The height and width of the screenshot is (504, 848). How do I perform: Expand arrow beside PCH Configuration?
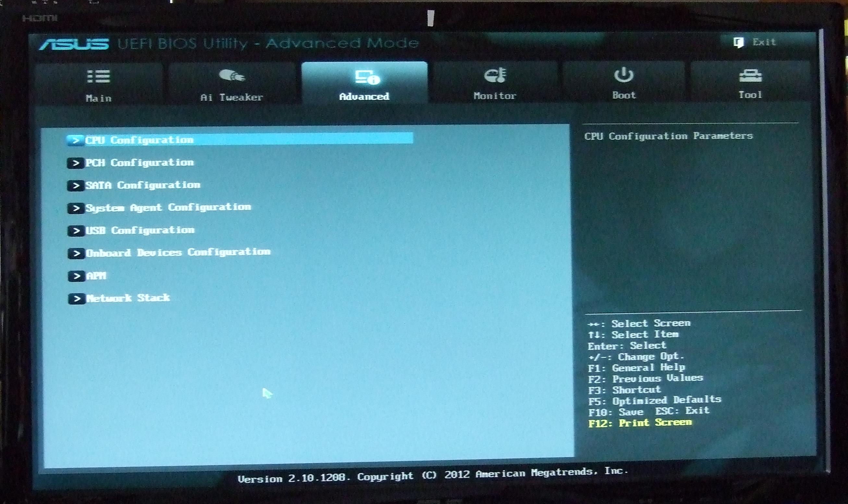point(76,163)
